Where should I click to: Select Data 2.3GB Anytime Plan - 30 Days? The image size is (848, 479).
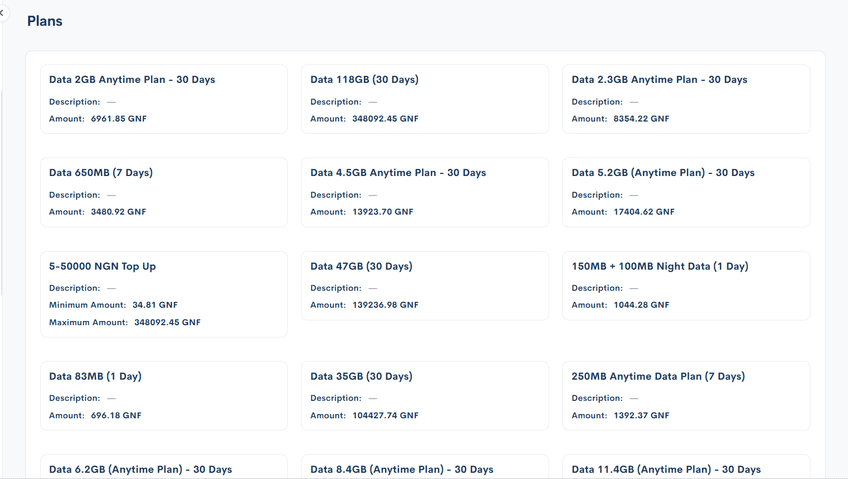(659, 79)
